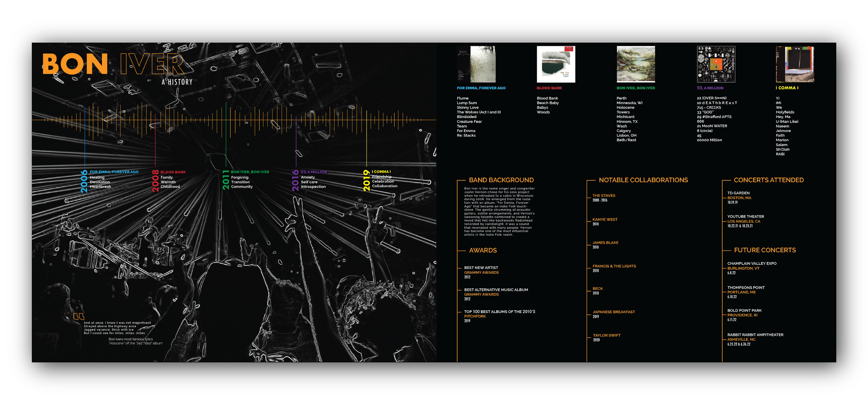Click the I COMMA I title under its cover
Image resolution: width=868 pixels, height=405 pixels.
point(787,88)
